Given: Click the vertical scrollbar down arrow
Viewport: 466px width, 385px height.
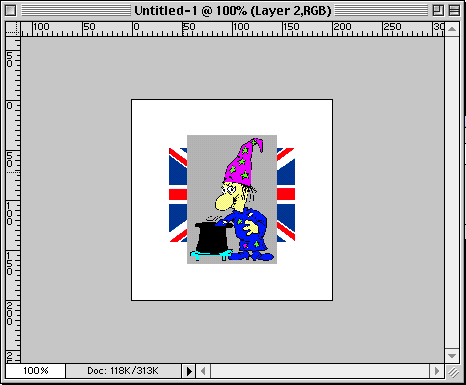Looking at the screenshot, I should click(452, 356).
